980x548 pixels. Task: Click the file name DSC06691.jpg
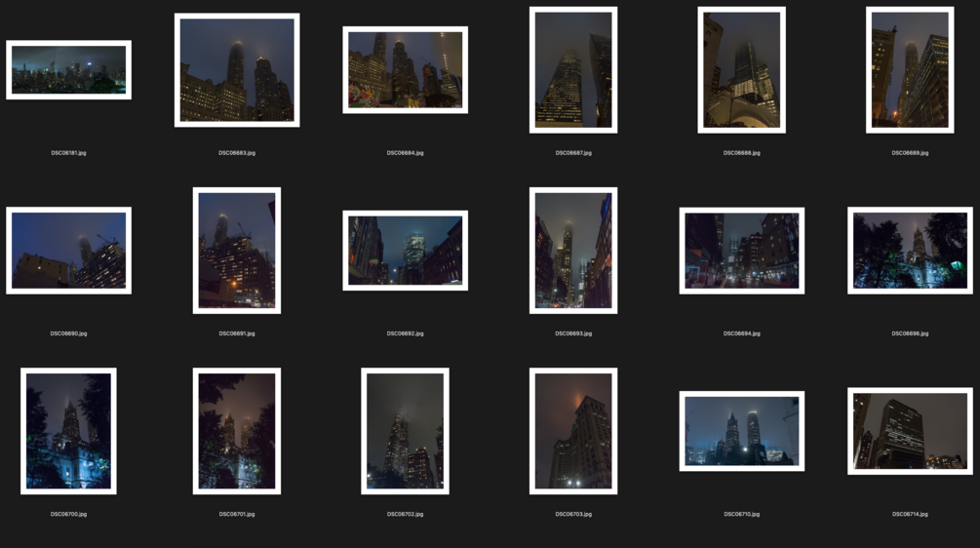click(237, 333)
